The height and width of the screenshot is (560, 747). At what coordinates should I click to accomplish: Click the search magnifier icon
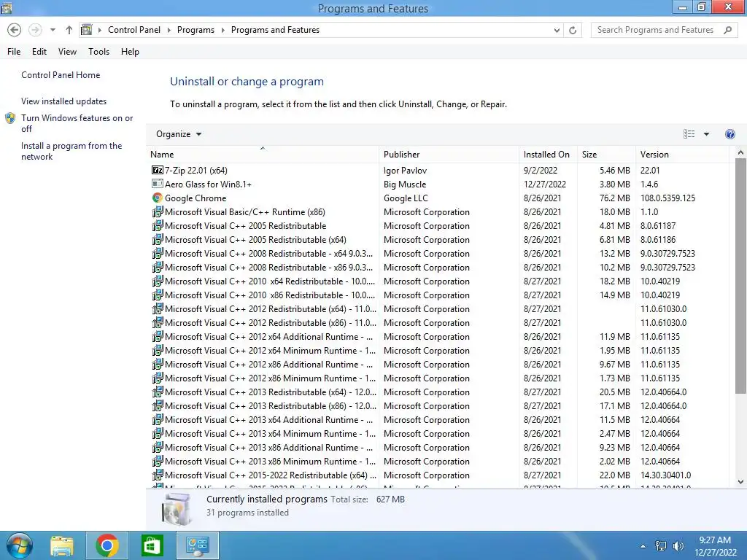(x=727, y=30)
